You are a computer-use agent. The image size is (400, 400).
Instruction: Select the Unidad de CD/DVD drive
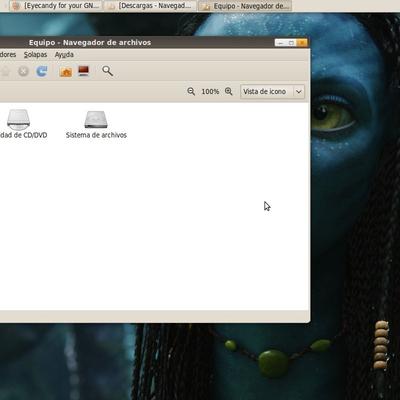[22, 124]
